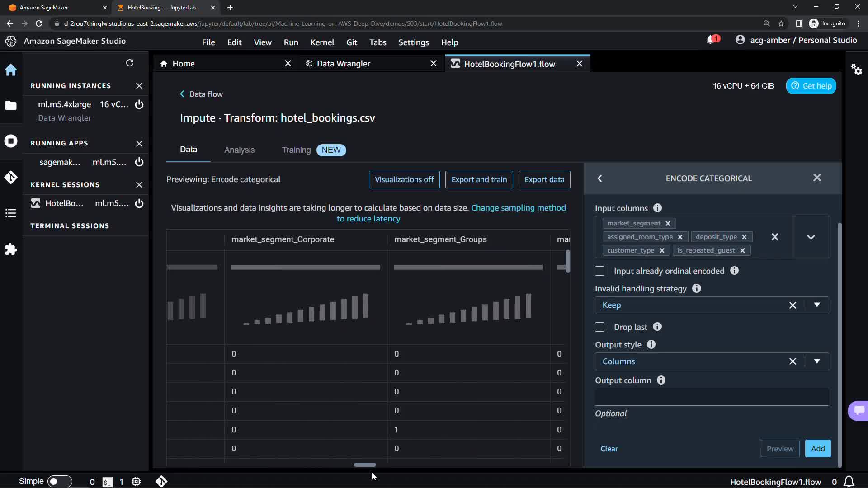Open the property inspector gears icon
This screenshot has height=488, width=868.
[x=856, y=70]
